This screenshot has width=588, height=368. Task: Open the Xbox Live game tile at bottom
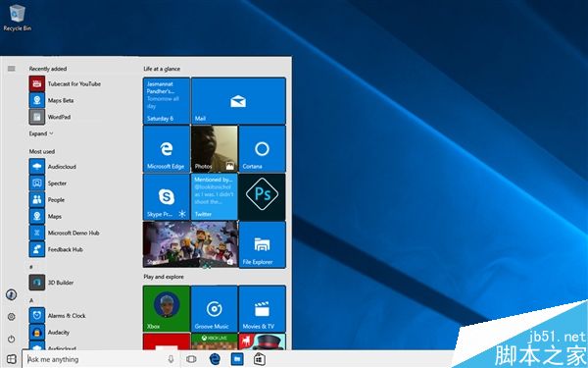[215, 342]
